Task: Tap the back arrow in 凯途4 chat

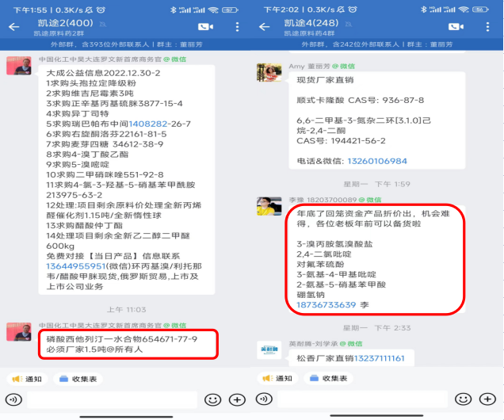Action: pos(264,27)
